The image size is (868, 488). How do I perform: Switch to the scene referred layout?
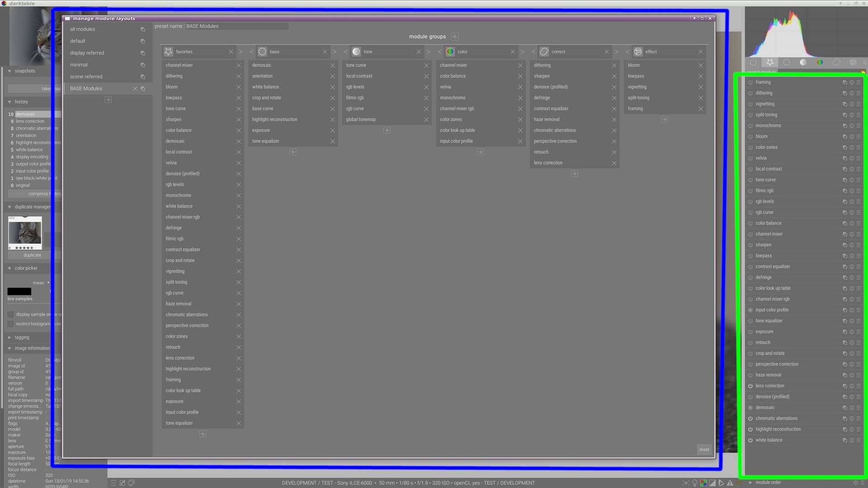(x=86, y=76)
